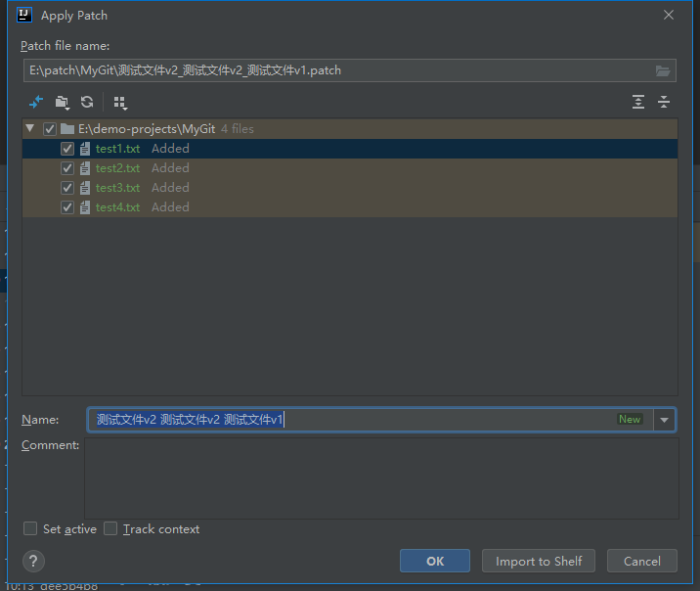Image resolution: width=700 pixels, height=591 pixels.
Task: Click the file icon next to test4.txt
Action: tap(85, 207)
